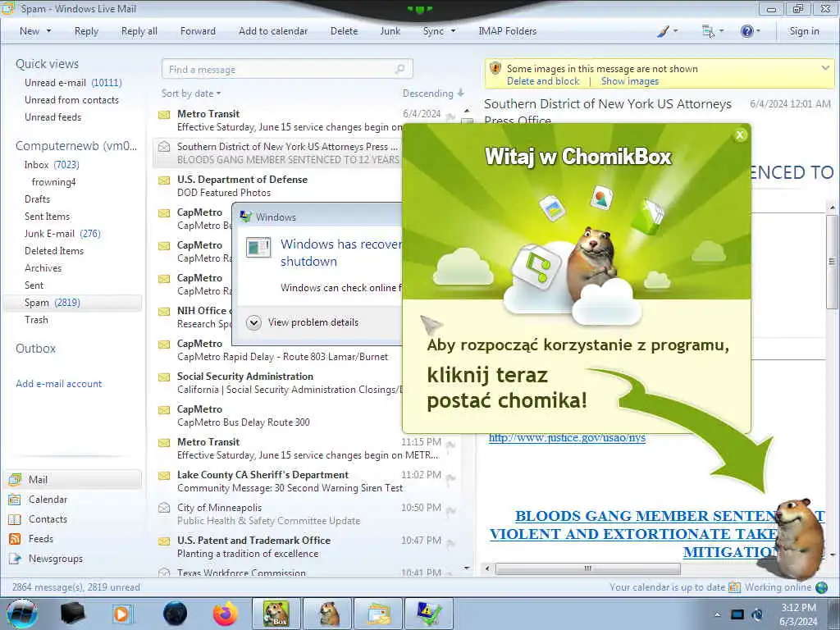This screenshot has width=840, height=630.
Task: Click vertical scrollbar of reading pane
Action: [x=832, y=262]
